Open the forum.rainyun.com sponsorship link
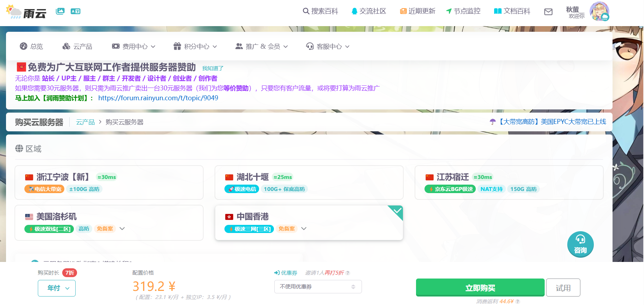Screen dimensions: 644x305 [158, 98]
